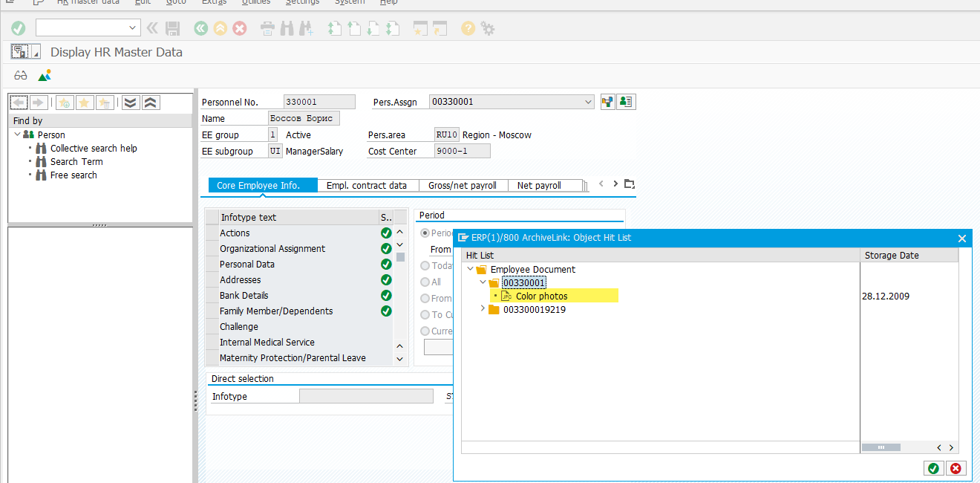Select the From radio button below All
Screen dimensions: 980x483
[425, 298]
